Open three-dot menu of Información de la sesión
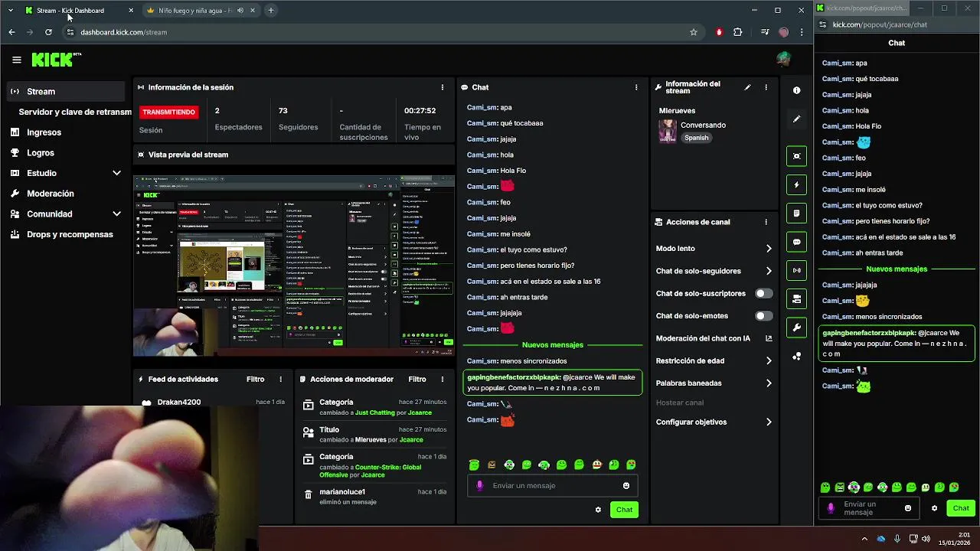The width and height of the screenshot is (980, 551). pos(442,87)
